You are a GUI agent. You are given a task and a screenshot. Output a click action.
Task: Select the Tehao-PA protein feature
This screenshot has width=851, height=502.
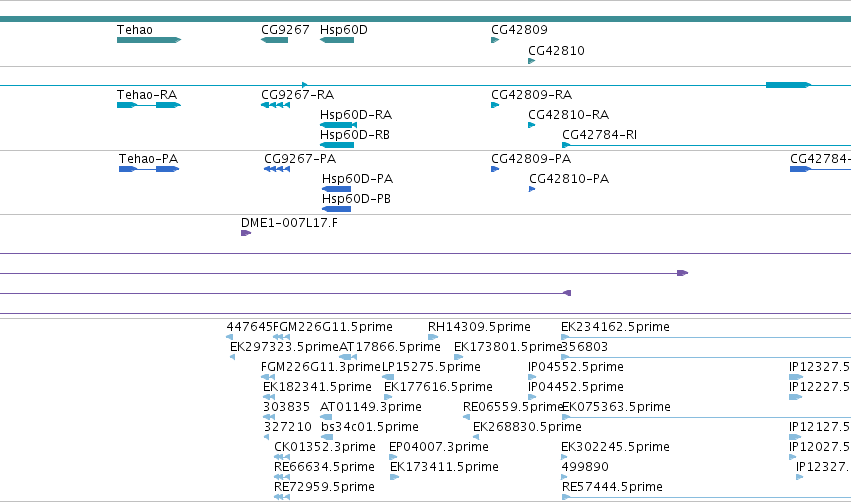click(149, 169)
